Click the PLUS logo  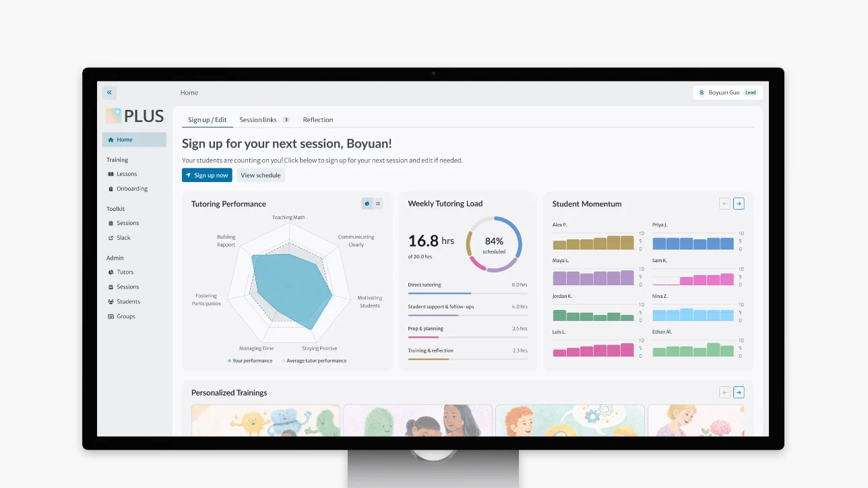coord(135,116)
